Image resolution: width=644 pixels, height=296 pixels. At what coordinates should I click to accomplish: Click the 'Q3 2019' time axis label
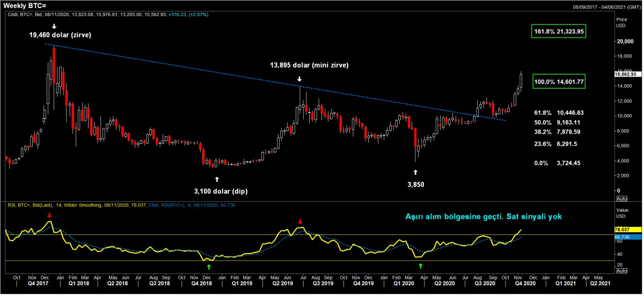click(x=323, y=283)
